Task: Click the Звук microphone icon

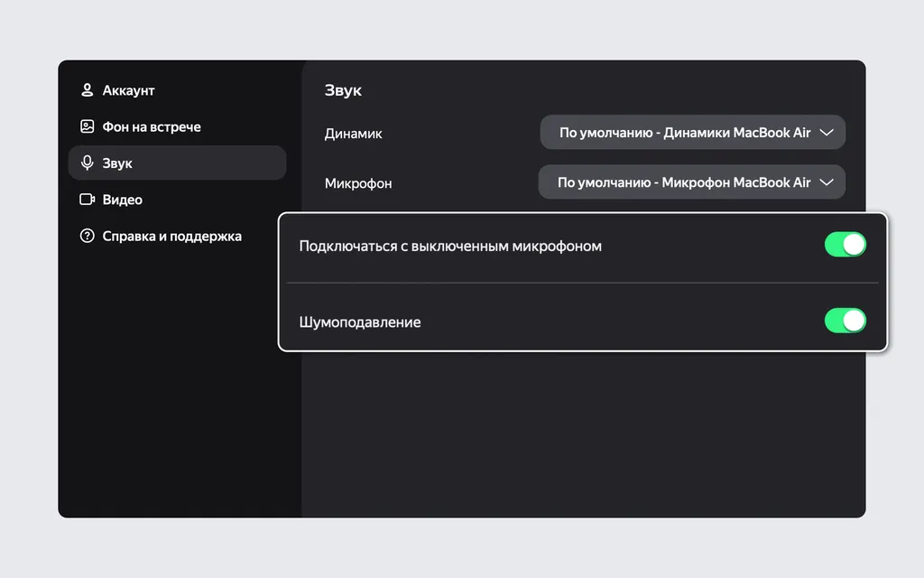Action: tap(88, 163)
